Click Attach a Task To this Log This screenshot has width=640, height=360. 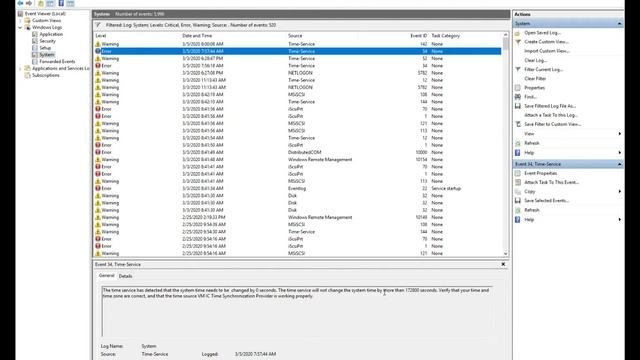click(551, 115)
